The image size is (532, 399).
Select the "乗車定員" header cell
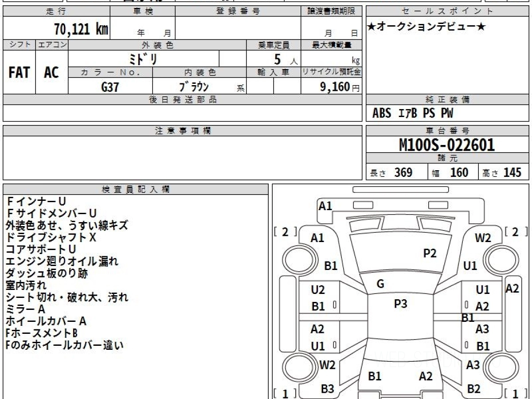[274, 45]
